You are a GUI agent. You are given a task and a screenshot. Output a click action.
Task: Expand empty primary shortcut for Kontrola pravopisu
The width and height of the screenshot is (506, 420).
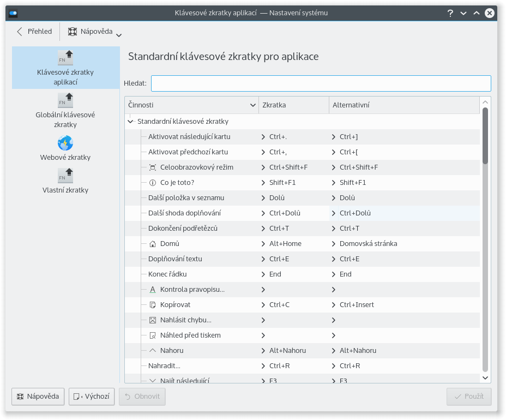click(263, 290)
